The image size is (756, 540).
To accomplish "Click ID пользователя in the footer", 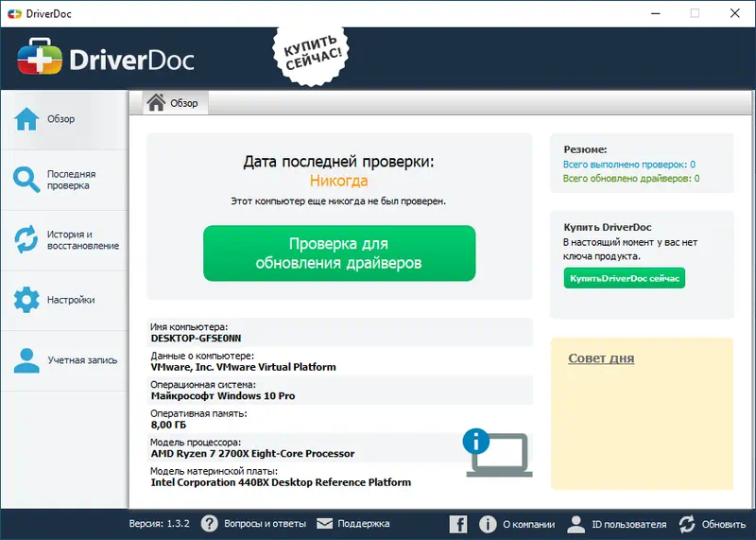I will (629, 524).
